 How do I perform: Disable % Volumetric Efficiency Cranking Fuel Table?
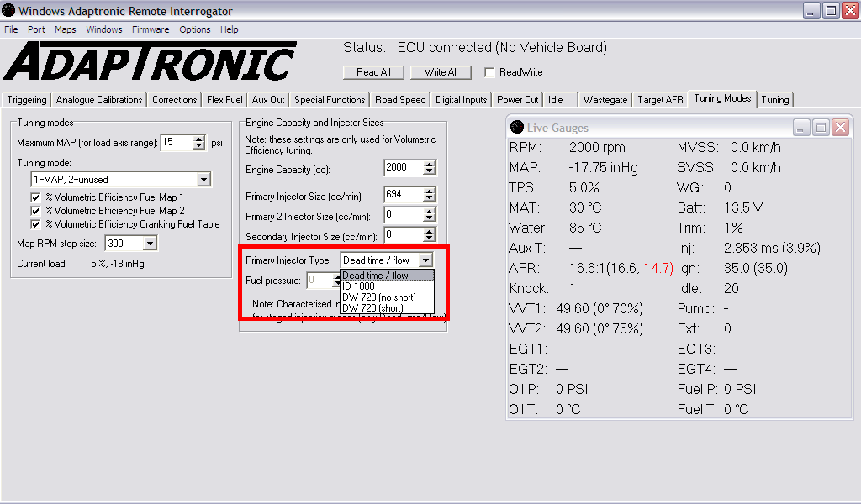pyautogui.click(x=35, y=224)
